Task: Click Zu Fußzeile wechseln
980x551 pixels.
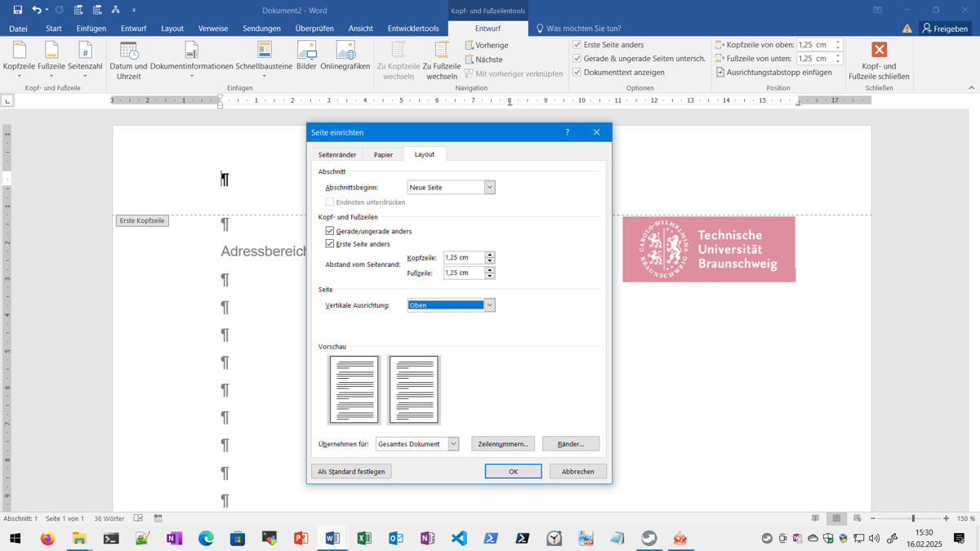Action: (x=442, y=60)
